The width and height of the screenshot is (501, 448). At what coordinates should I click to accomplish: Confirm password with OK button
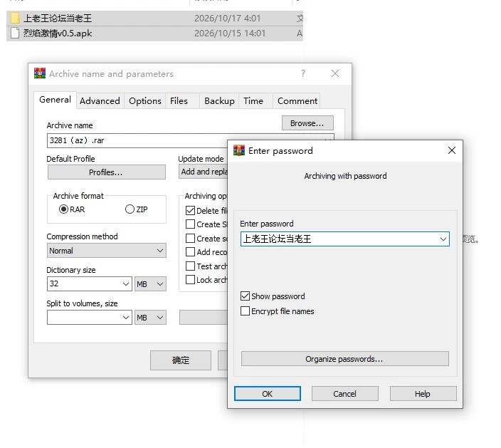(x=268, y=394)
